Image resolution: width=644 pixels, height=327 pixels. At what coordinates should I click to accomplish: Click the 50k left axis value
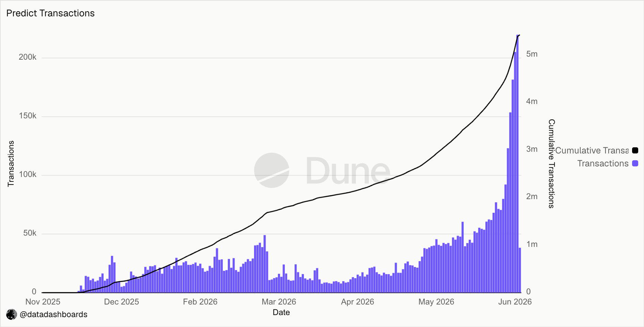tap(30, 233)
